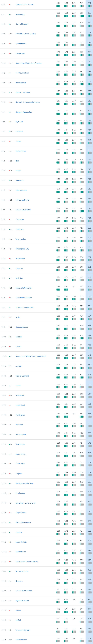The height and width of the screenshot is (644, 93).
Task: Click the Cardiff Metropolitan link
Action: click(23, 298)
